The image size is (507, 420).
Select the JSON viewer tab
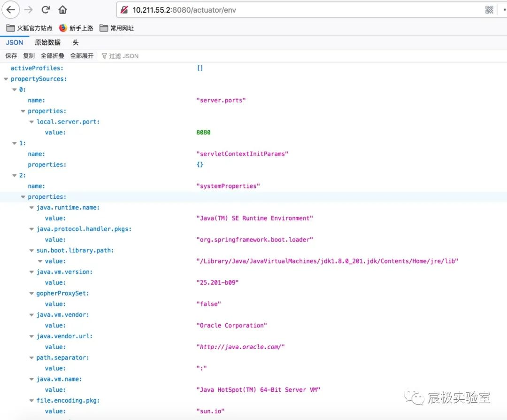point(15,42)
